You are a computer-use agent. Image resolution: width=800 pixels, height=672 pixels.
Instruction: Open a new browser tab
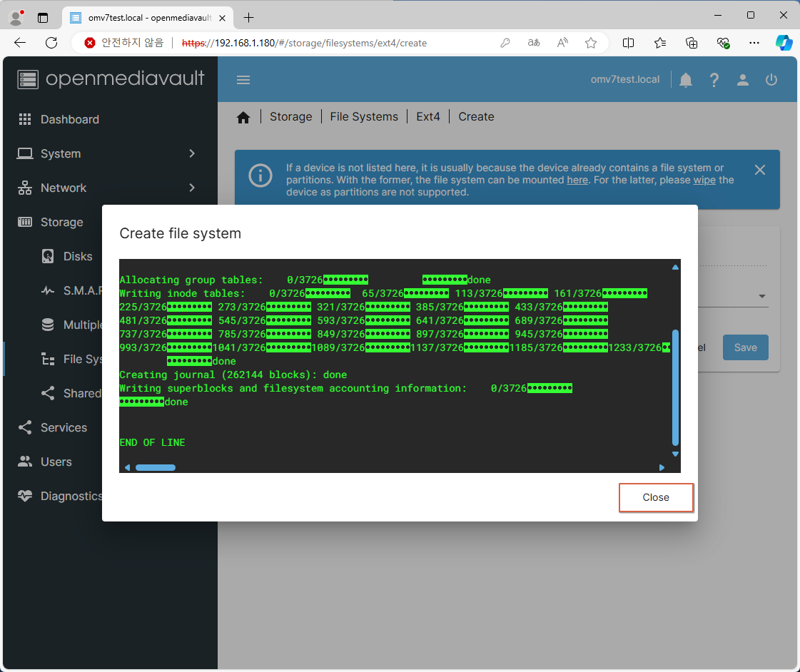[x=248, y=18]
